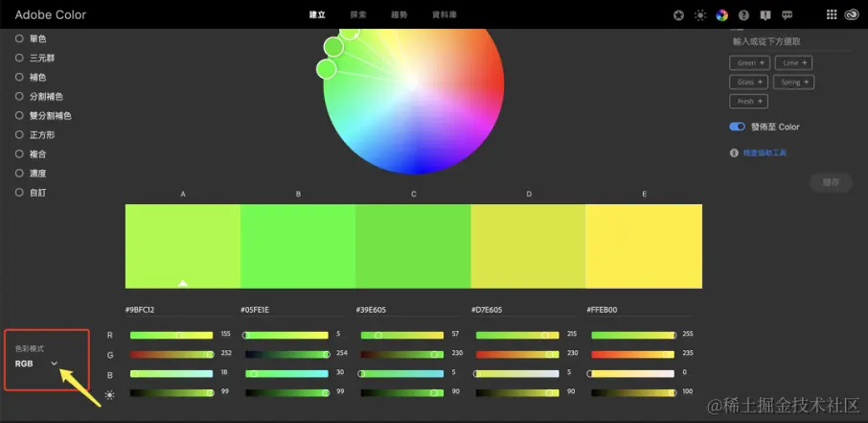Image resolution: width=868 pixels, height=423 pixels.
Task: Click the #05FE1E hex code field
Action: [x=293, y=310]
